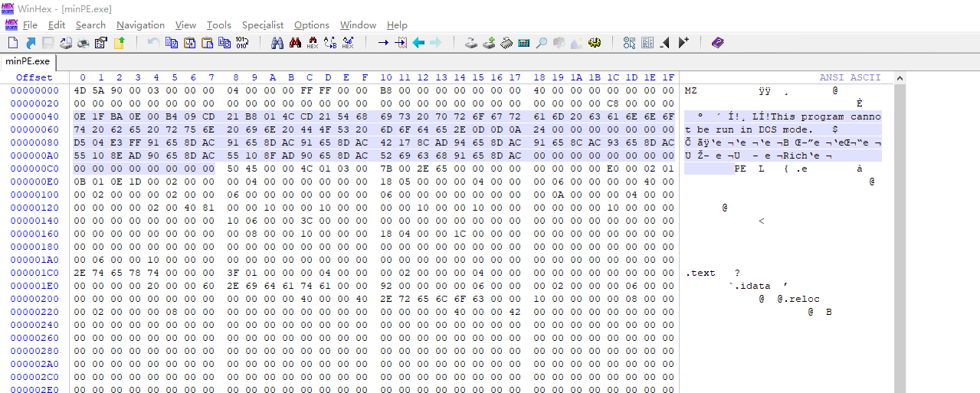Click the Modify Data 101/010 icon
Viewport: 980px width, 393px height.
pos(242,43)
